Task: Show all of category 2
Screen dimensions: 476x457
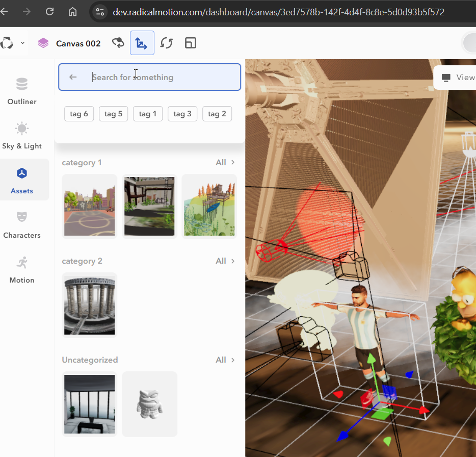Action: pyautogui.click(x=225, y=261)
